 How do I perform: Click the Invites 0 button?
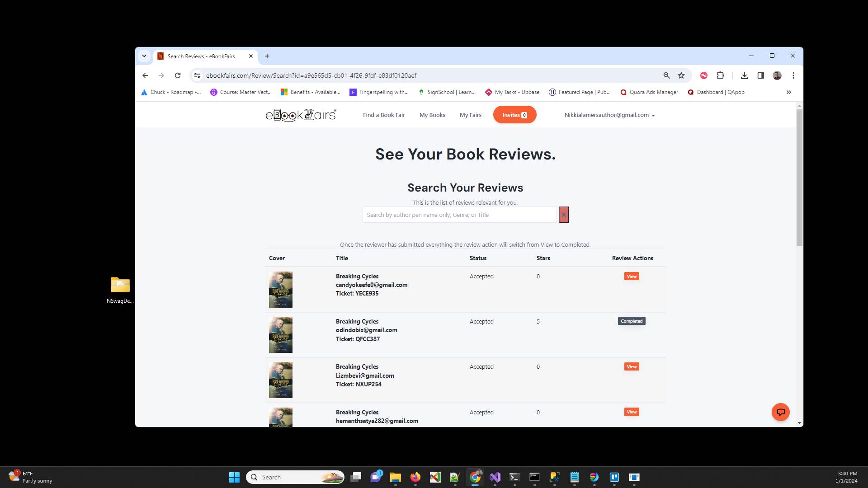[514, 115]
